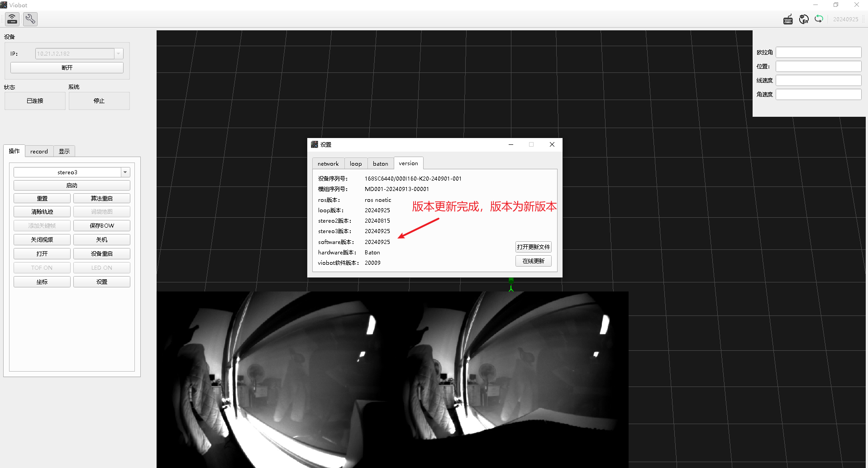The height and width of the screenshot is (468, 868).
Task: Switch to the baton tab in 设置
Action: 381,164
